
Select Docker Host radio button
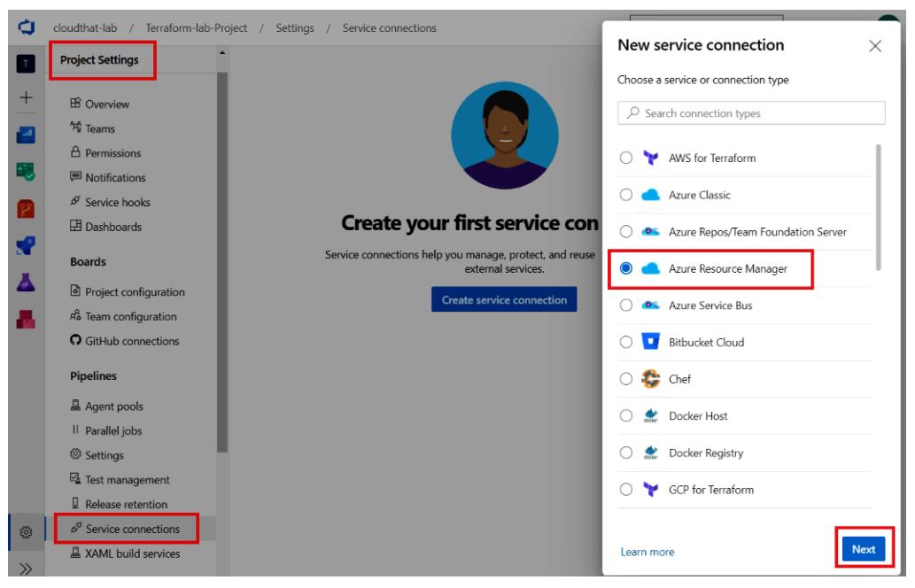tap(625, 416)
